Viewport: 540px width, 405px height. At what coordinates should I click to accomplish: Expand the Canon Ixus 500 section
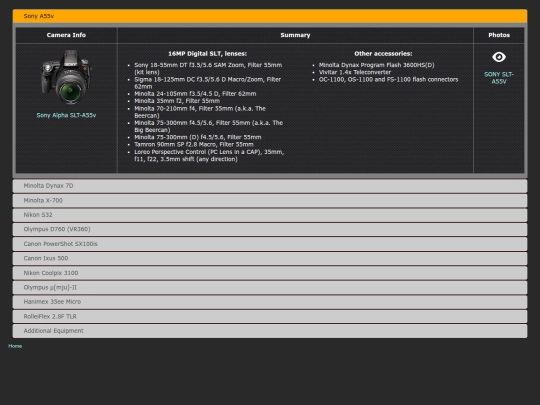pyautogui.click(x=270, y=258)
